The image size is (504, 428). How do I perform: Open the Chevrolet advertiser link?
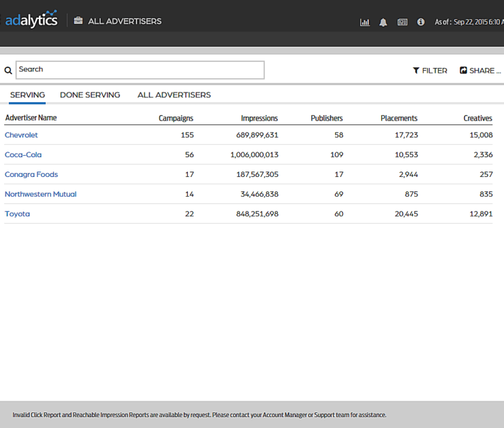[21, 135]
